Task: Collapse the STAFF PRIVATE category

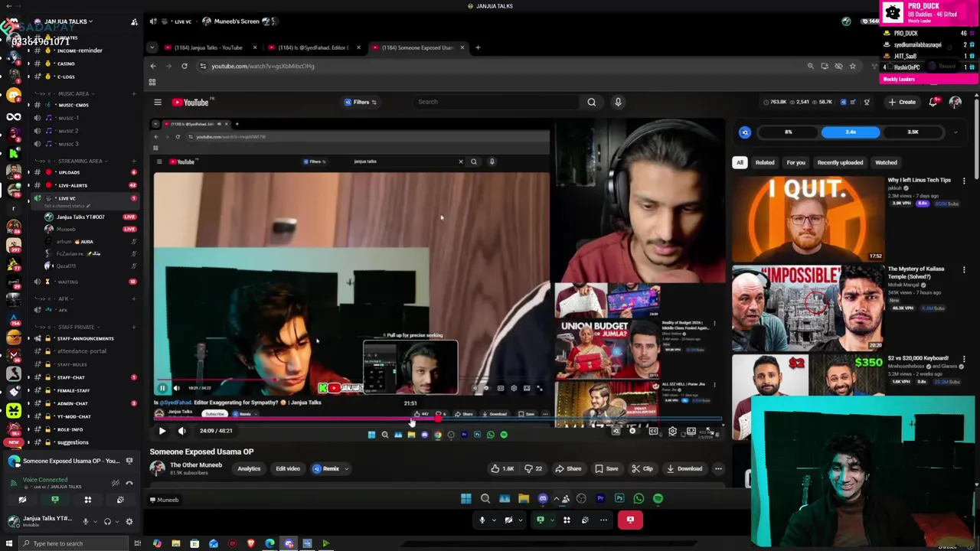Action: [x=76, y=327]
